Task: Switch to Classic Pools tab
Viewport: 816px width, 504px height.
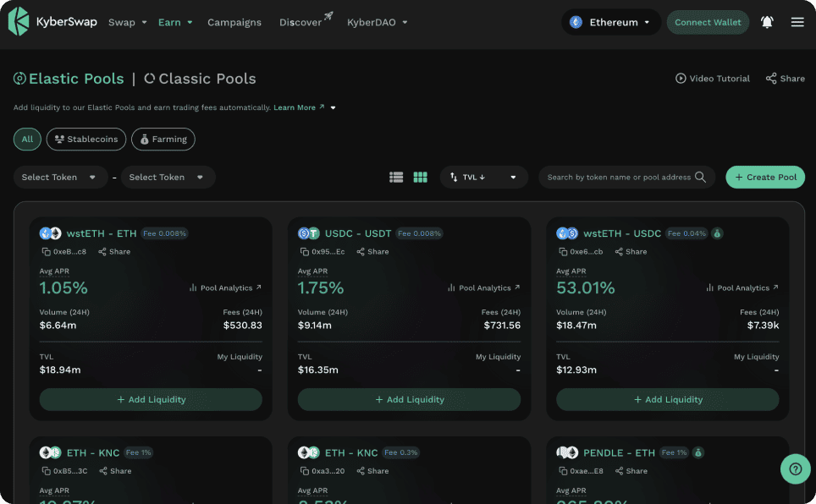Action: pos(200,79)
